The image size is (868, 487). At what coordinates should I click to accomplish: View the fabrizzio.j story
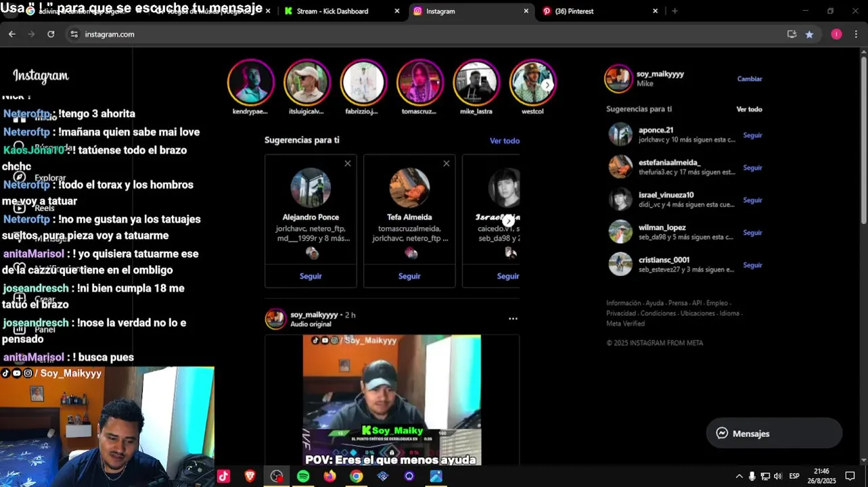[x=363, y=83]
